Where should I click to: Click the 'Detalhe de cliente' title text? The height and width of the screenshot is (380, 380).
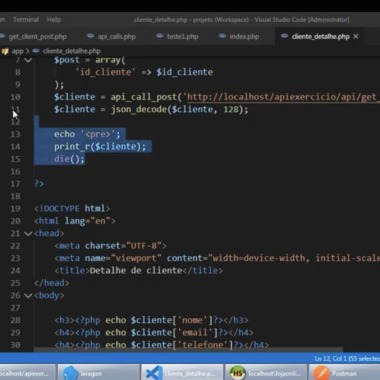136,270
